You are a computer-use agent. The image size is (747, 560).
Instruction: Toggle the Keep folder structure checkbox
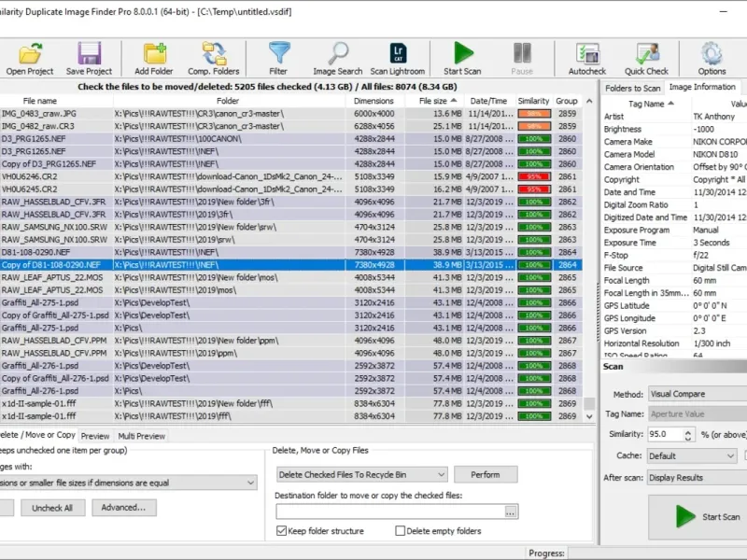[282, 531]
